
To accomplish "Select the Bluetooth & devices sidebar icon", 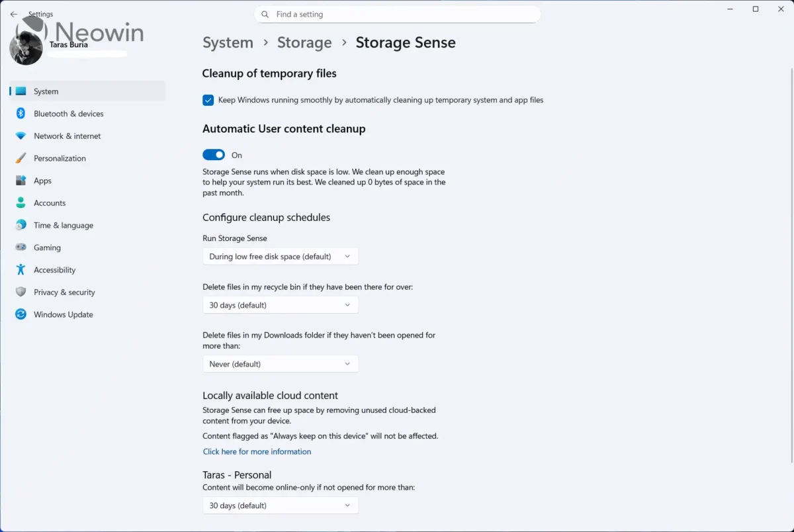I will [x=21, y=113].
